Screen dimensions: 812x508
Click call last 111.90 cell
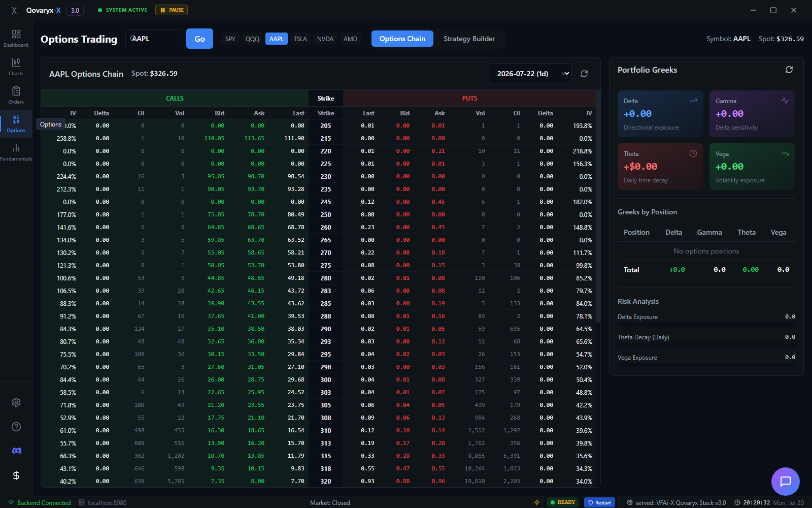coord(294,138)
